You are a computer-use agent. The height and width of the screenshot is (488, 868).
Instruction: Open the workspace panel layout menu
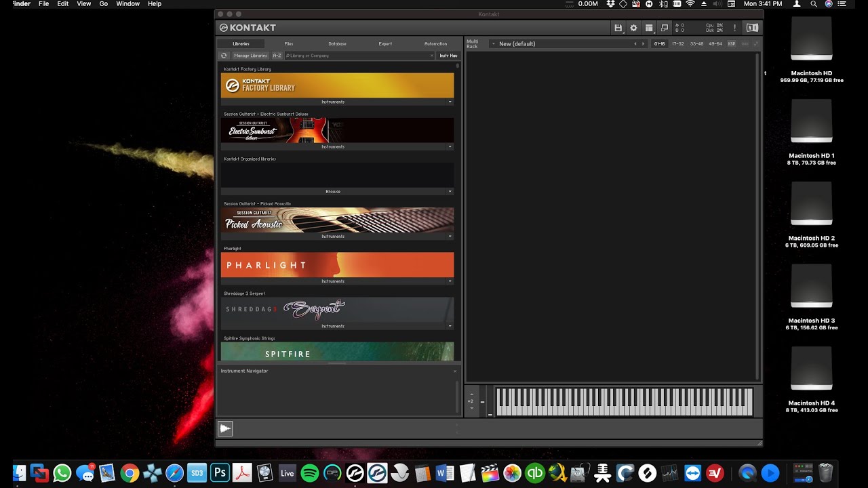tap(649, 28)
